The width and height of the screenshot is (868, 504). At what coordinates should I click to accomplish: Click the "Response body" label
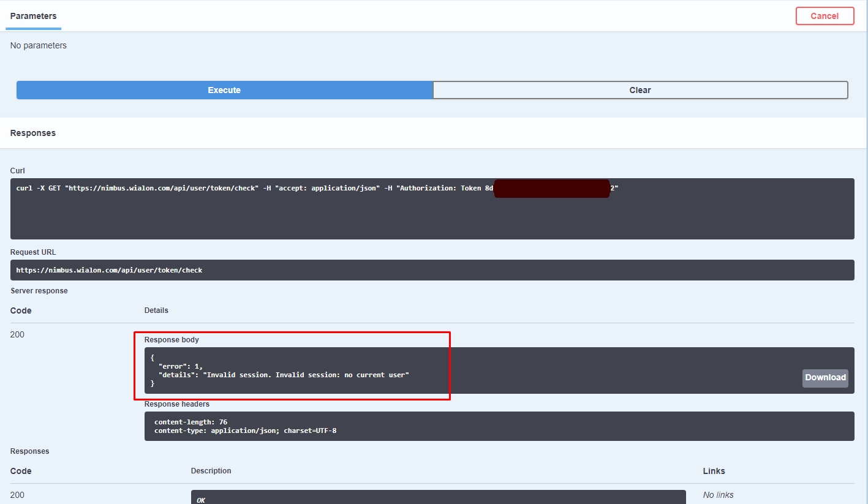pyautogui.click(x=172, y=340)
